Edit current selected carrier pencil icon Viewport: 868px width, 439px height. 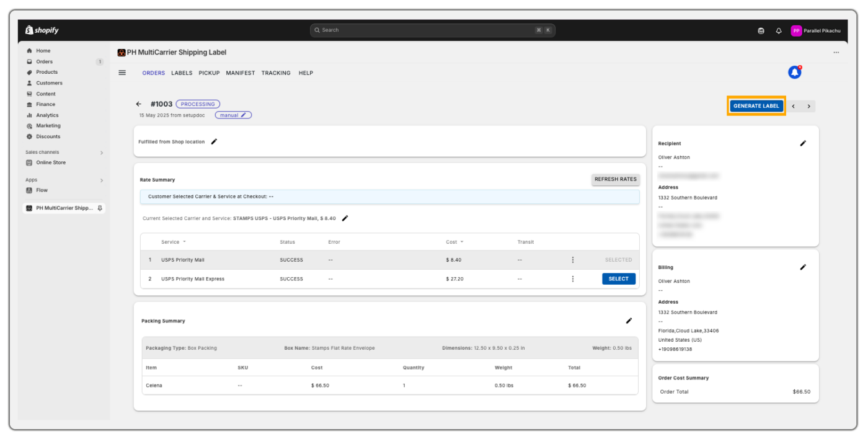(345, 218)
